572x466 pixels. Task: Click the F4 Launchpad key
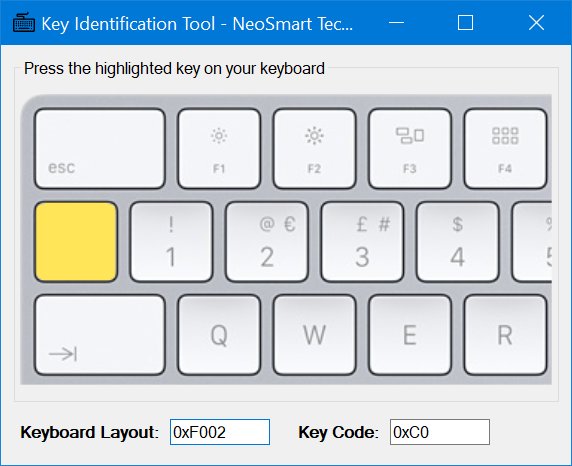505,149
